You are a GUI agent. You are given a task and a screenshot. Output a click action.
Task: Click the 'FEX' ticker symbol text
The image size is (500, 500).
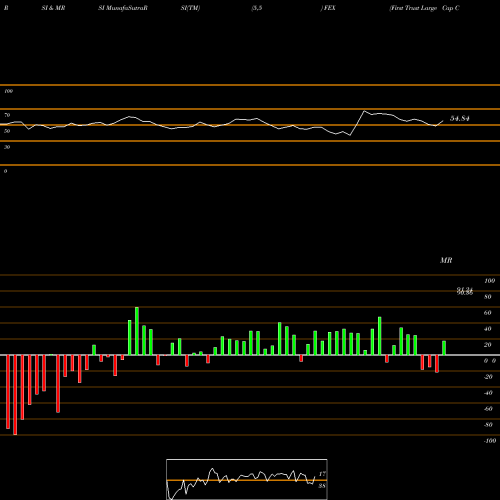tap(330, 8)
